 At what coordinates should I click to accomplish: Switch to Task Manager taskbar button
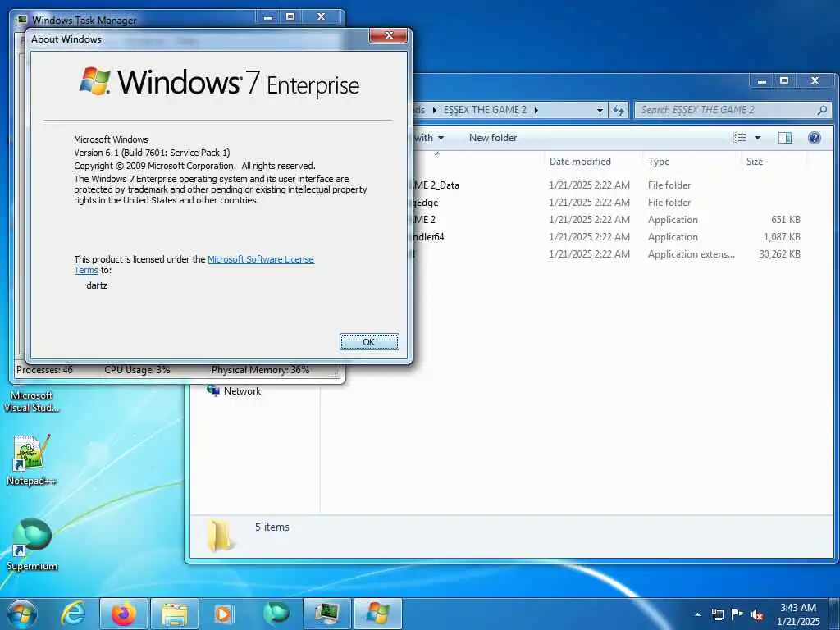pos(326,614)
